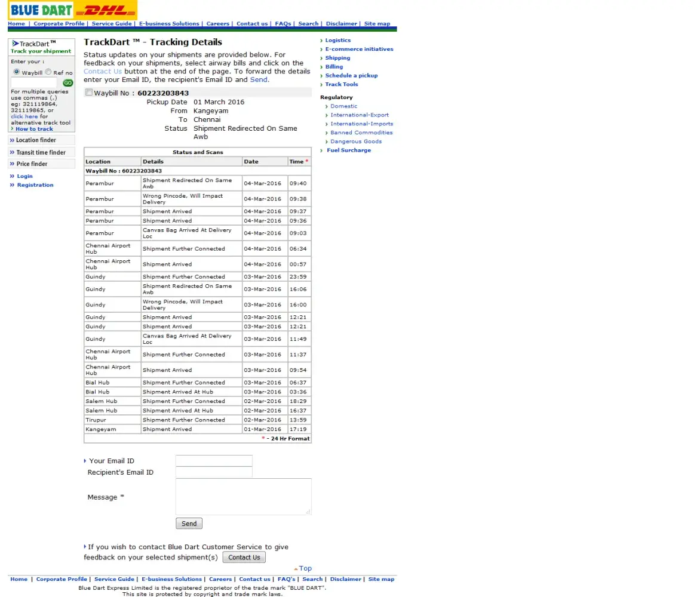700x597 pixels.
Task: Click the Location column header
Action: [x=112, y=162]
